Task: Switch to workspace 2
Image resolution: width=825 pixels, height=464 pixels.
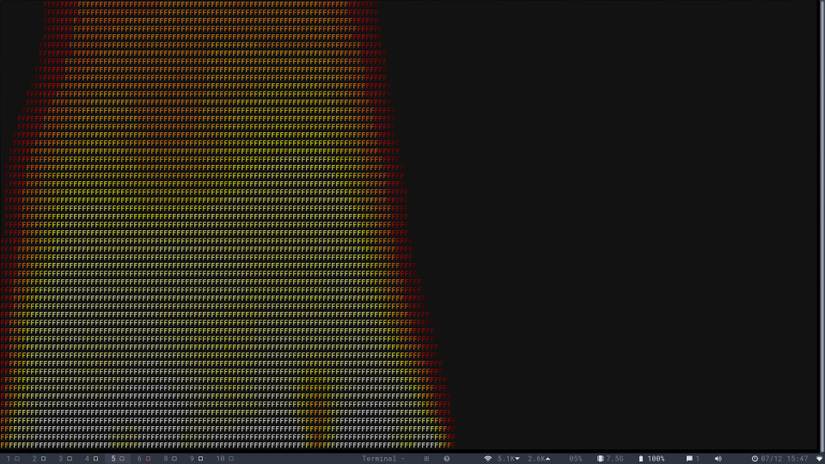Action: [x=39, y=459]
